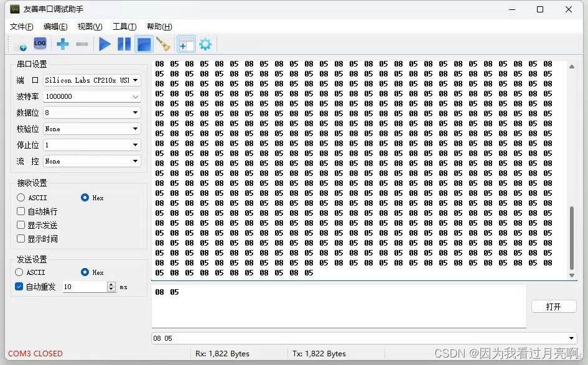Click the 打开 button
Image resolution: width=588 pixels, height=365 pixels.
click(x=554, y=307)
